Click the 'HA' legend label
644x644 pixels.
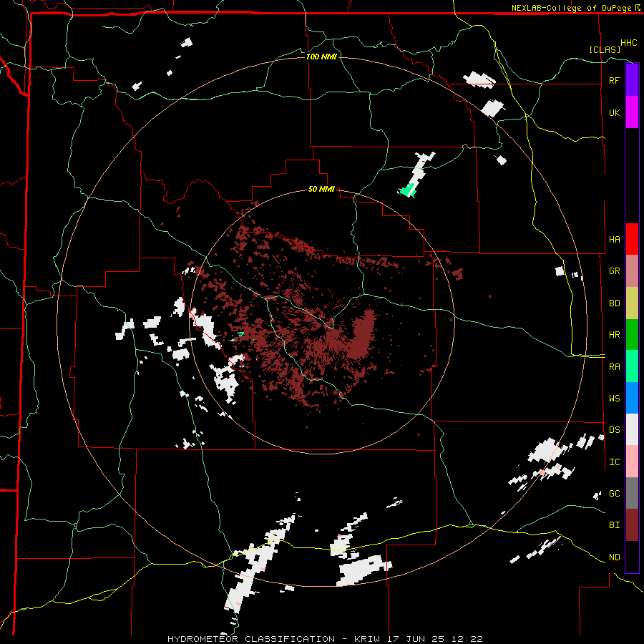point(614,239)
